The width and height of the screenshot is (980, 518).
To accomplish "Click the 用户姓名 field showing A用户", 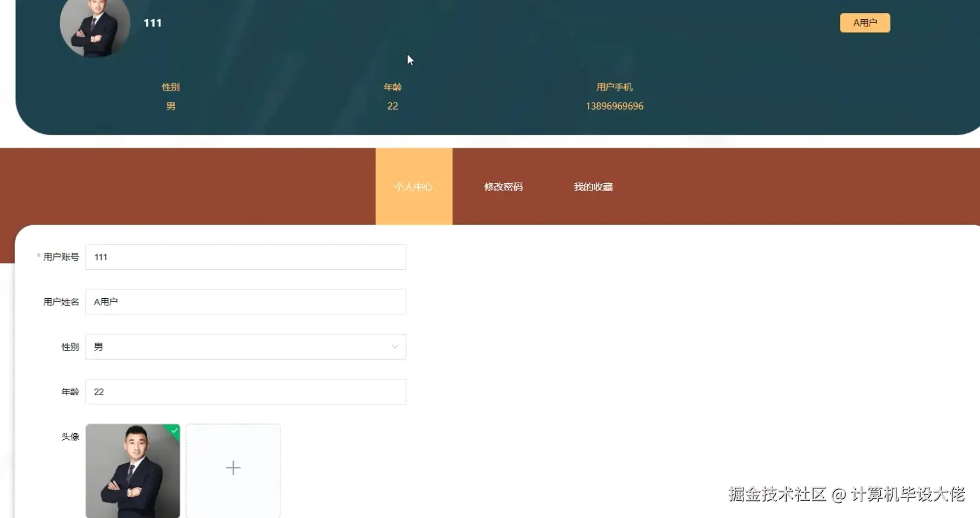I will click(246, 301).
